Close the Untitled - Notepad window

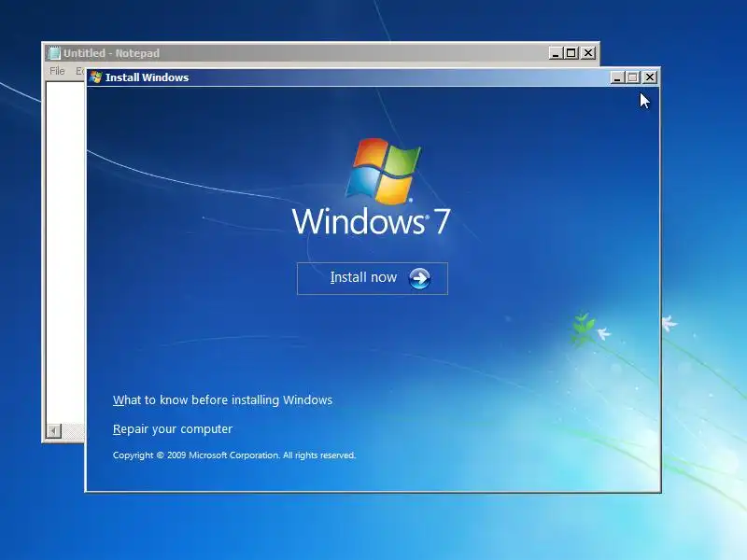[x=588, y=53]
